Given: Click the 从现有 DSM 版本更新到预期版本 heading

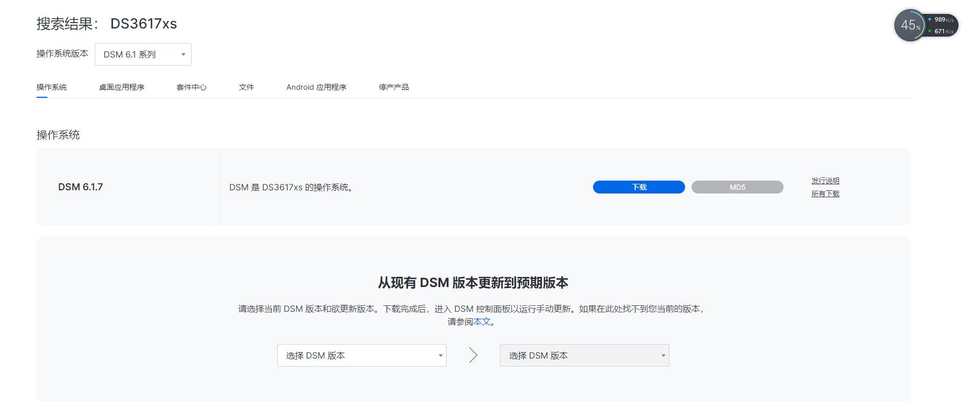Looking at the screenshot, I should pyautogui.click(x=473, y=283).
